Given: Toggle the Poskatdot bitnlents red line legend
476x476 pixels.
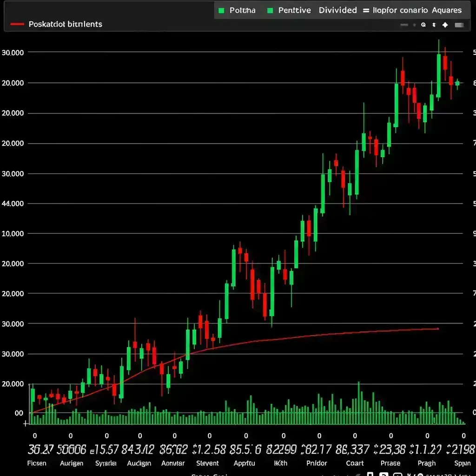Looking at the screenshot, I should coord(17,24).
